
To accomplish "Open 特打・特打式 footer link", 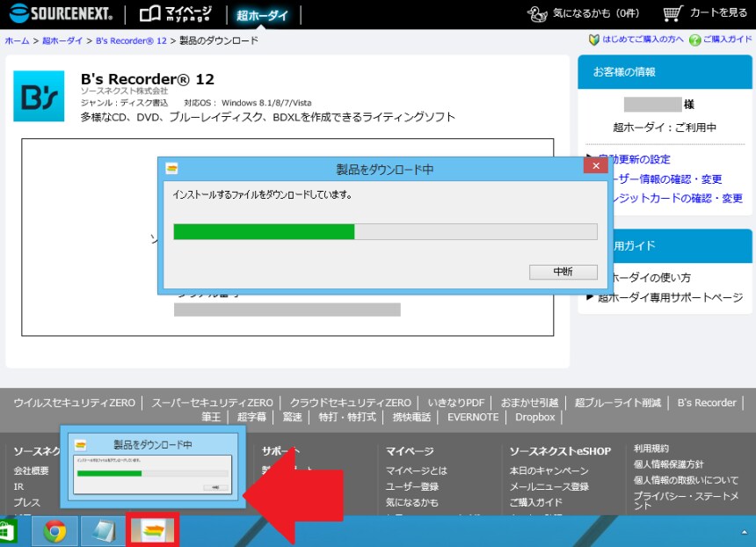I will [x=347, y=417].
